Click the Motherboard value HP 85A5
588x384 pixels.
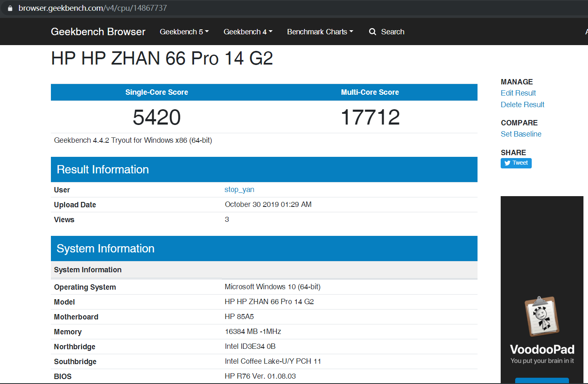point(239,317)
